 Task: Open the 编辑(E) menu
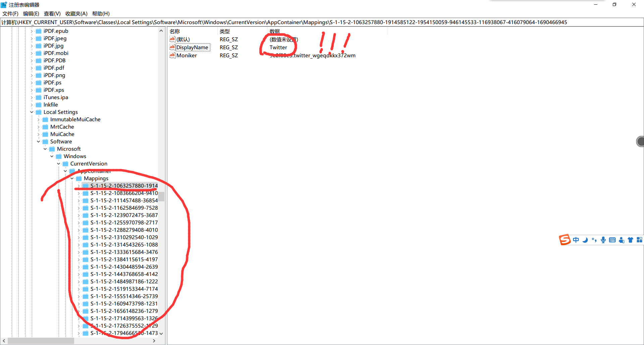(x=31, y=14)
